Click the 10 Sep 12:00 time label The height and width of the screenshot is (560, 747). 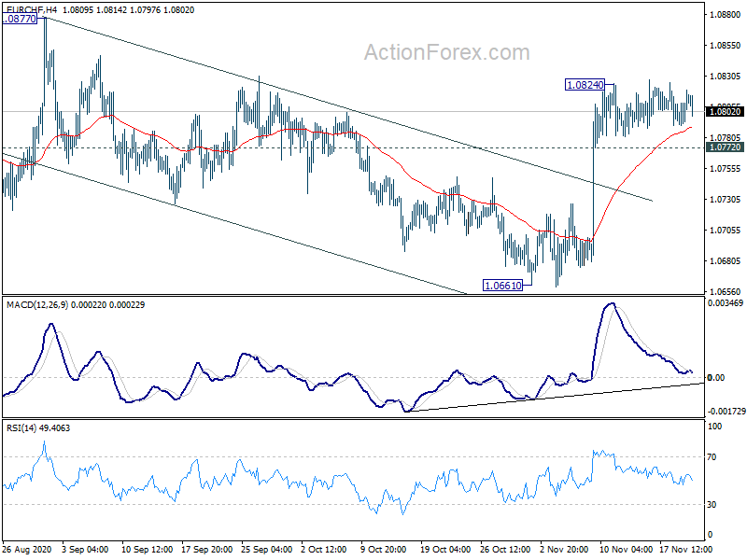(148, 549)
